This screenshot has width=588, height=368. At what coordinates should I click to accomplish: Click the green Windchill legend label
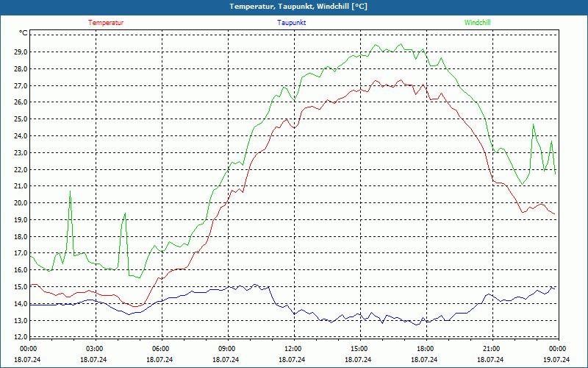(477, 23)
